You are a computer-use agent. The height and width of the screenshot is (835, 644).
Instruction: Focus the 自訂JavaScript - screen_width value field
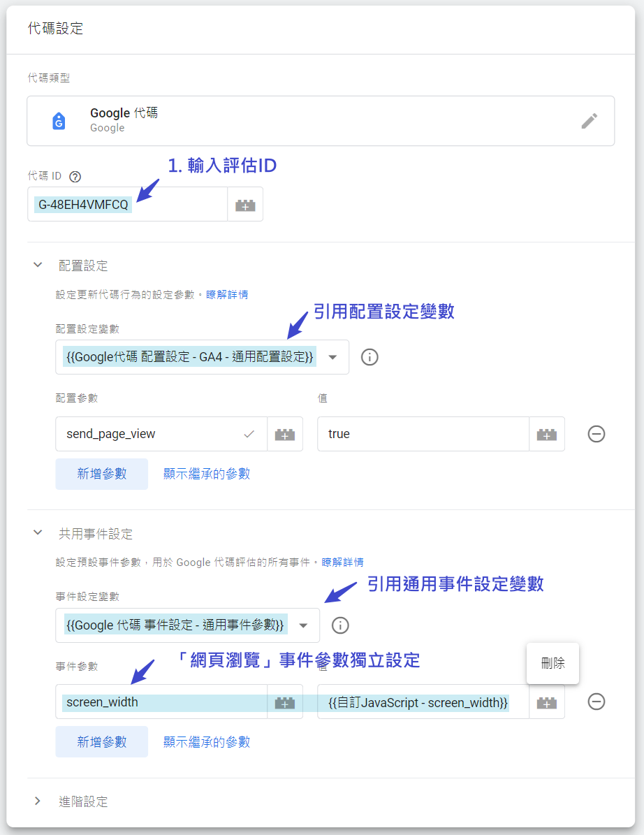[423, 702]
